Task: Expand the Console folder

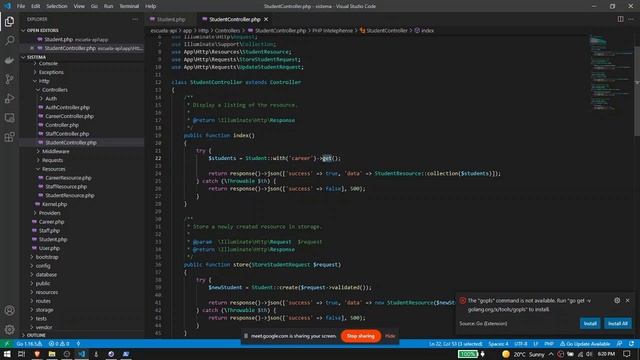Action: point(48,64)
